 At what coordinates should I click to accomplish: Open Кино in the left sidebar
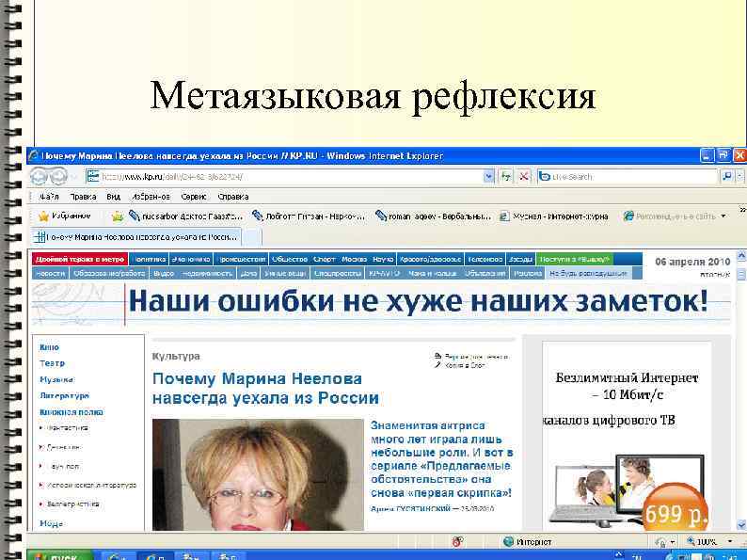coord(50,347)
